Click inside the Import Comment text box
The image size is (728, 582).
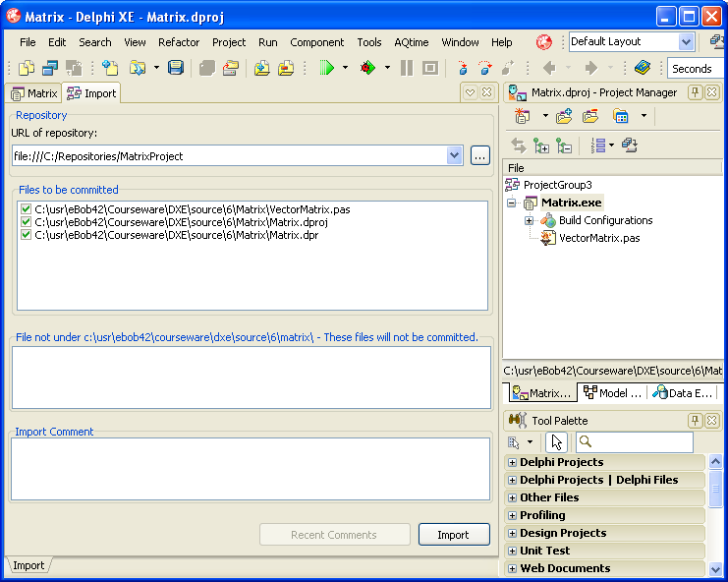point(251,469)
